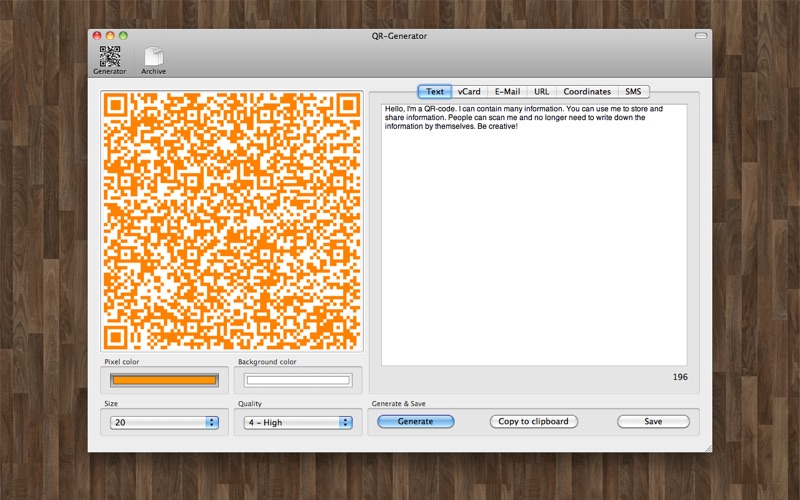Open the Quality dropdown showing 4 - High
The image size is (800, 500).
click(x=298, y=422)
